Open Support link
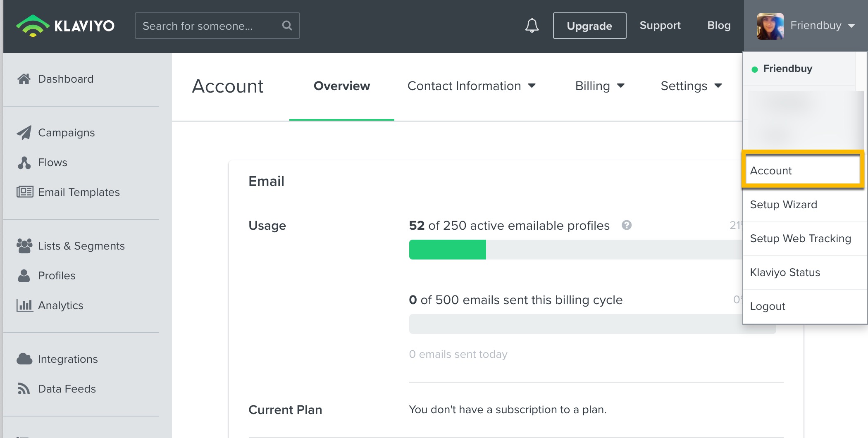Screen dimensions: 868x438 point(660,25)
